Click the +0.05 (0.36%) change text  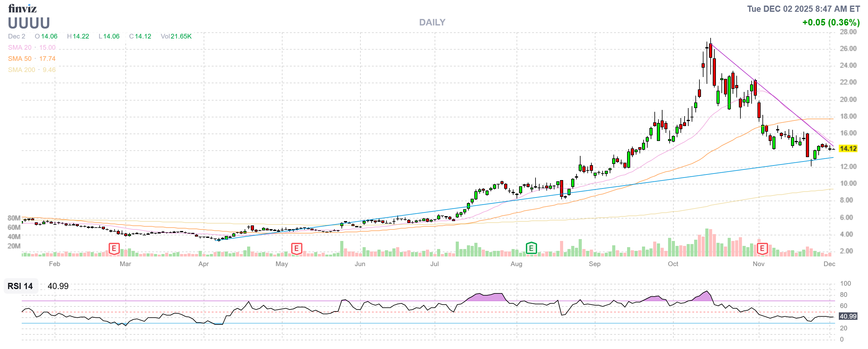point(831,23)
